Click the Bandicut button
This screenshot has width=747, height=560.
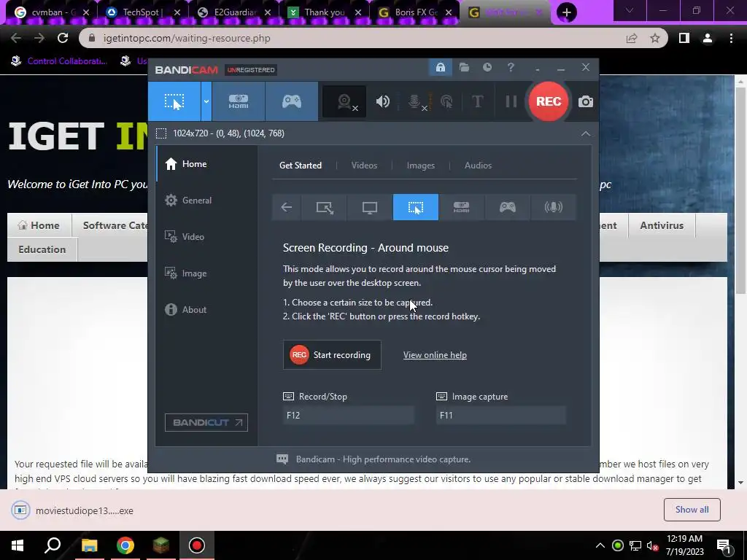(206, 422)
